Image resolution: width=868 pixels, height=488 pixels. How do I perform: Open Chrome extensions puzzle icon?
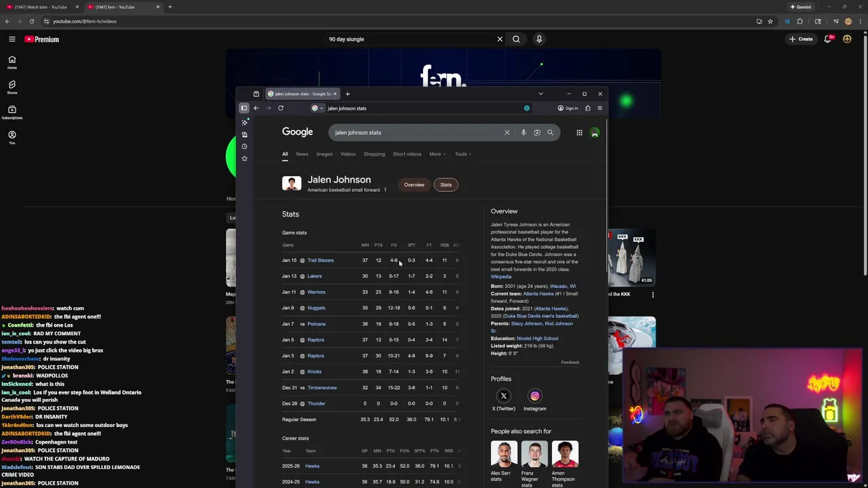[x=800, y=21]
